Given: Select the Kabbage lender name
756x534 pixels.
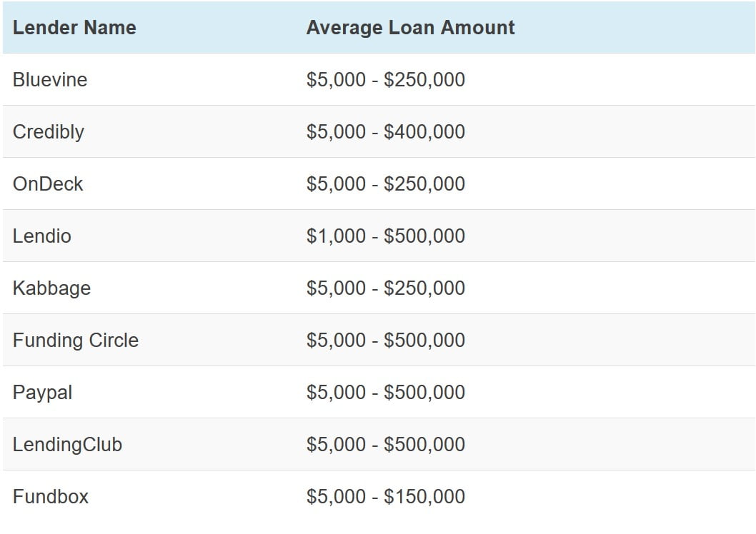Looking at the screenshot, I should (51, 288).
